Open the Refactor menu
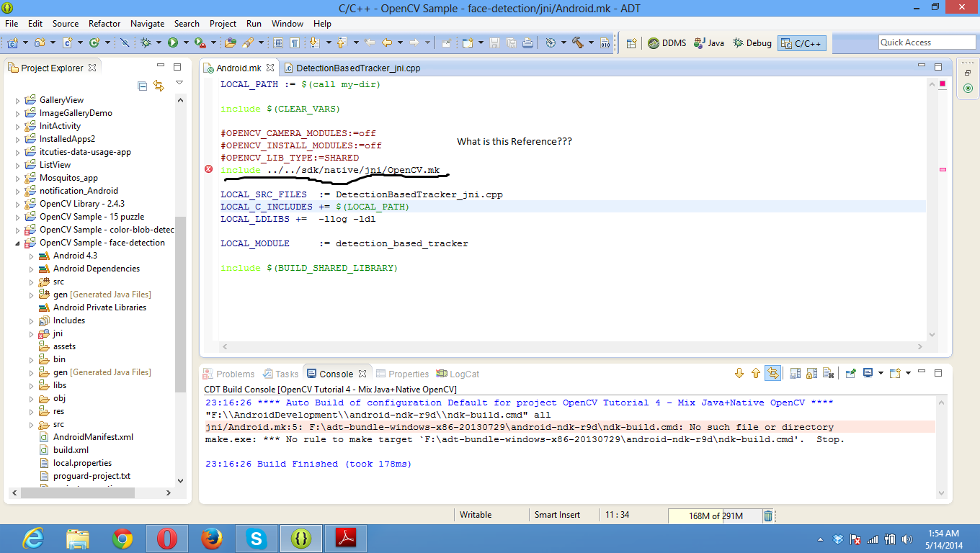 coord(104,23)
